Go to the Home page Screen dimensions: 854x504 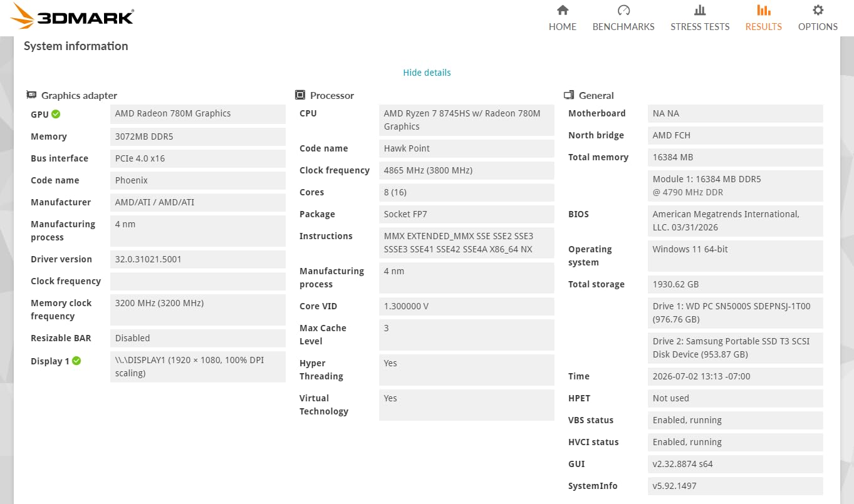click(563, 18)
